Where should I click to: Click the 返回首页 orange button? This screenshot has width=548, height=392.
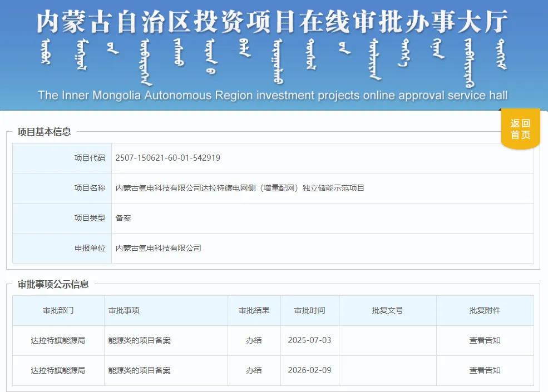[520, 128]
